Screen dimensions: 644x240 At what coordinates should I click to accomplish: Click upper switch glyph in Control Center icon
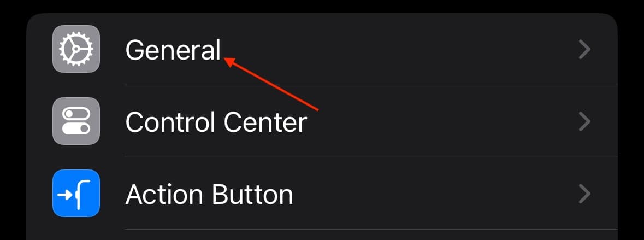pyautogui.click(x=76, y=113)
